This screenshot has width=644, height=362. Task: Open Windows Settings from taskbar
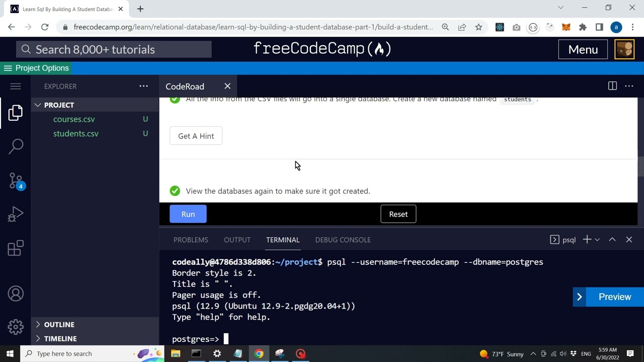pos(217,353)
